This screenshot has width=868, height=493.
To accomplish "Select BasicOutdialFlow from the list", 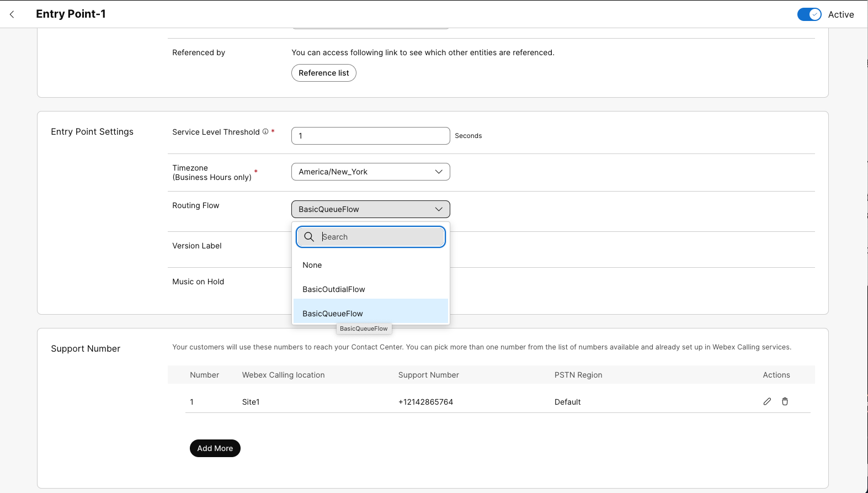I will point(370,289).
